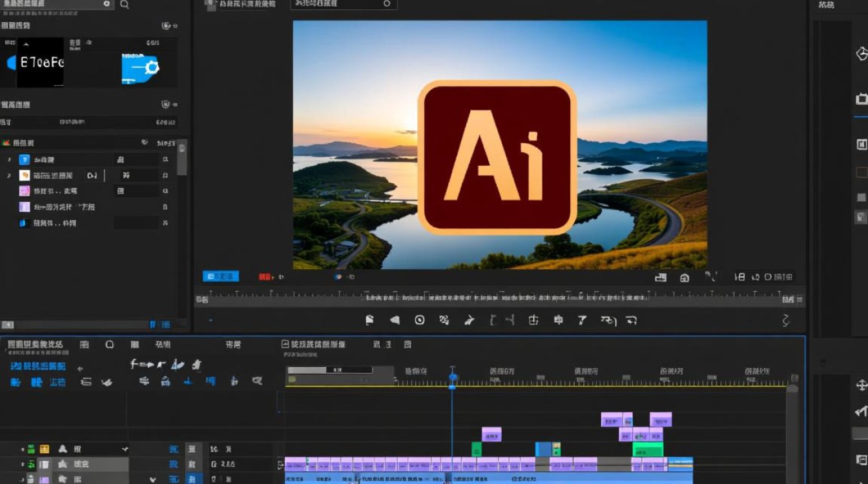Click the zoom bar above the timeline tracks
Image resolution: width=868 pixels, height=484 pixels.
[330, 370]
